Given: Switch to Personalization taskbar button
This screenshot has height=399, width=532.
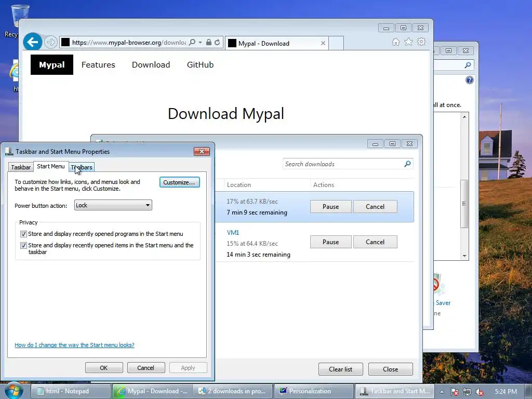Looking at the screenshot, I should pyautogui.click(x=314, y=391).
